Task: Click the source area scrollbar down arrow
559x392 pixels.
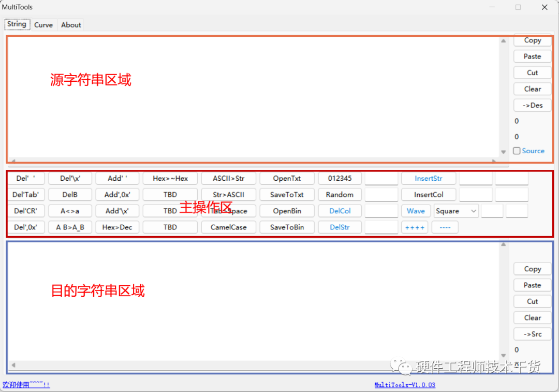Action: (504, 152)
